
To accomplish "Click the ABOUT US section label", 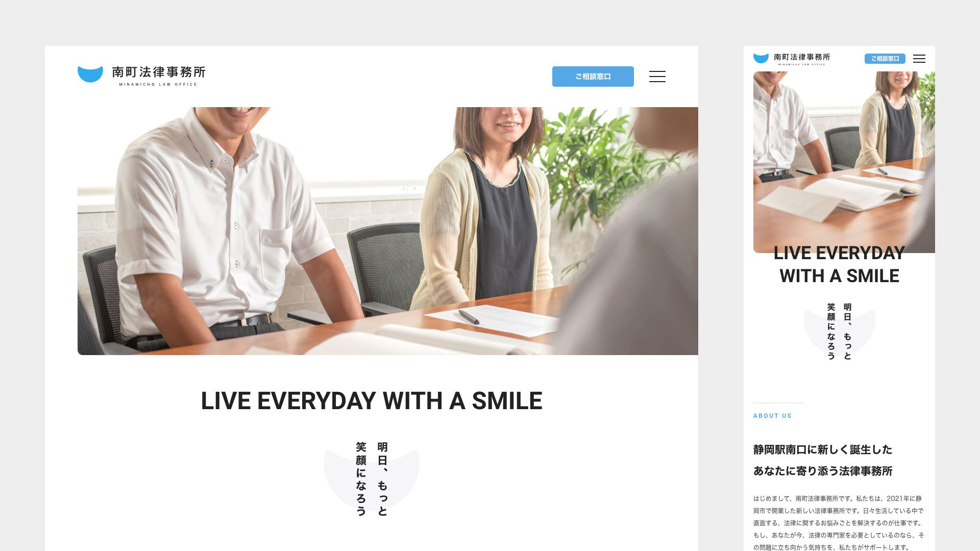I will coord(772,416).
